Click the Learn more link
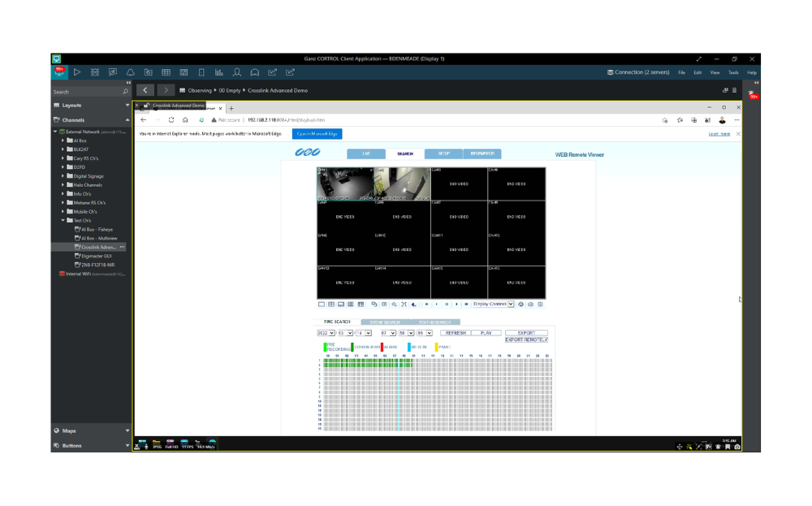The image size is (812, 506). point(719,134)
